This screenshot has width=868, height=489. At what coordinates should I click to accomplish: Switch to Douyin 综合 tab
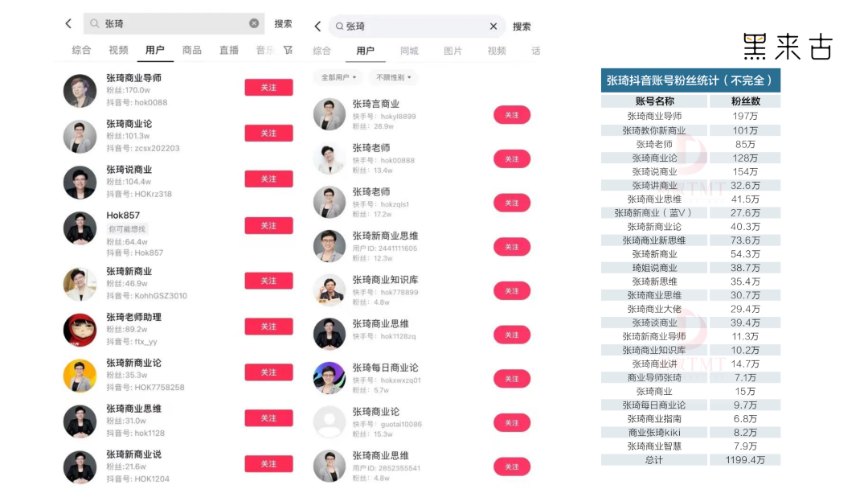pos(81,50)
